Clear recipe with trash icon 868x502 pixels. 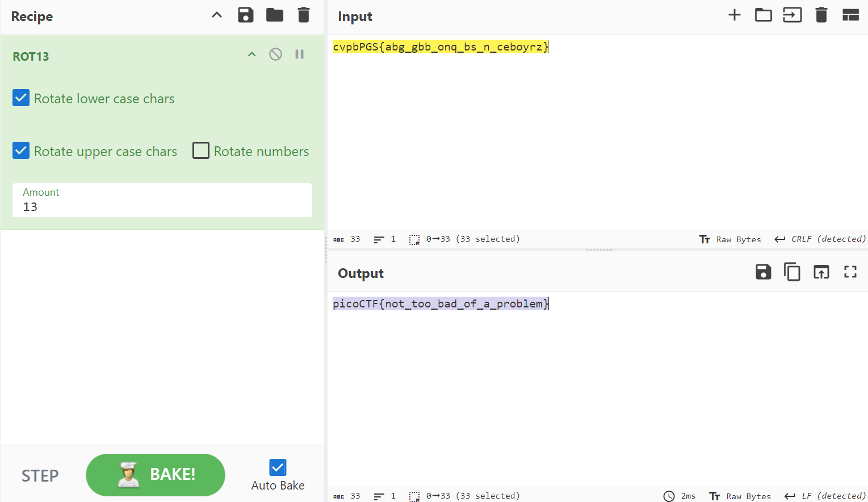304,15
